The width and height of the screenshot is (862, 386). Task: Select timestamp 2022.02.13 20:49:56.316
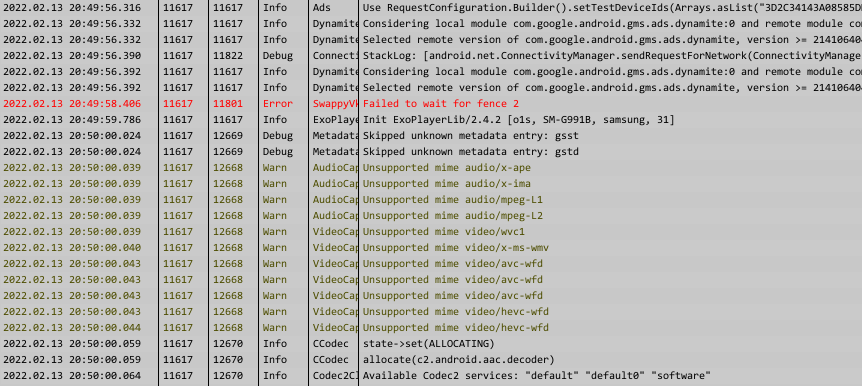[x=72, y=8]
